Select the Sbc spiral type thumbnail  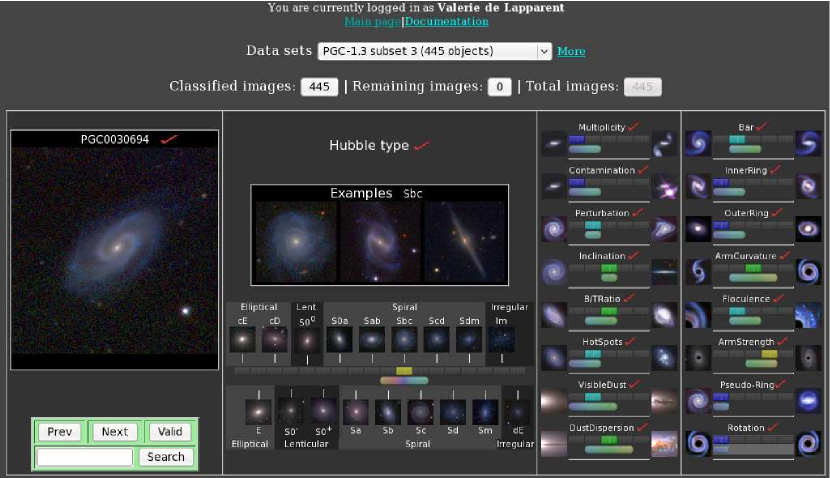(x=404, y=339)
